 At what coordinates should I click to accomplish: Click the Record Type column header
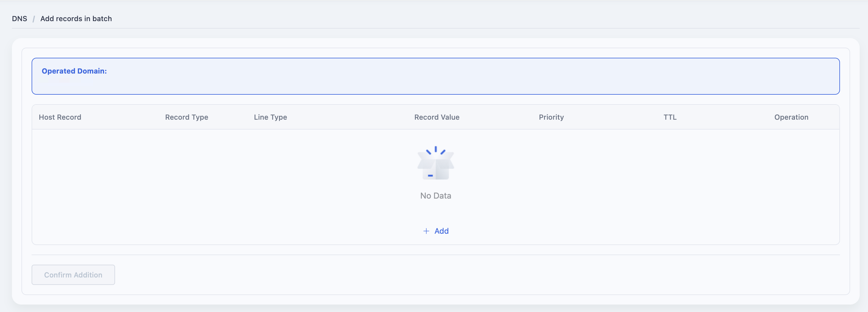[187, 117]
